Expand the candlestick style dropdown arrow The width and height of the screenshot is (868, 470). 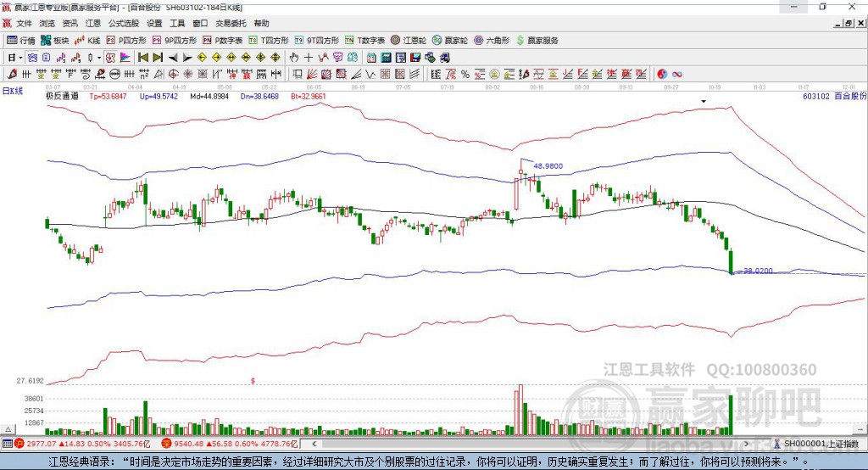(99, 58)
